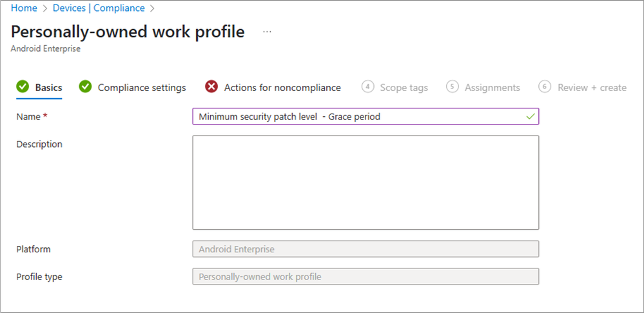Navigate to Home breadcrumb link

tap(24, 8)
